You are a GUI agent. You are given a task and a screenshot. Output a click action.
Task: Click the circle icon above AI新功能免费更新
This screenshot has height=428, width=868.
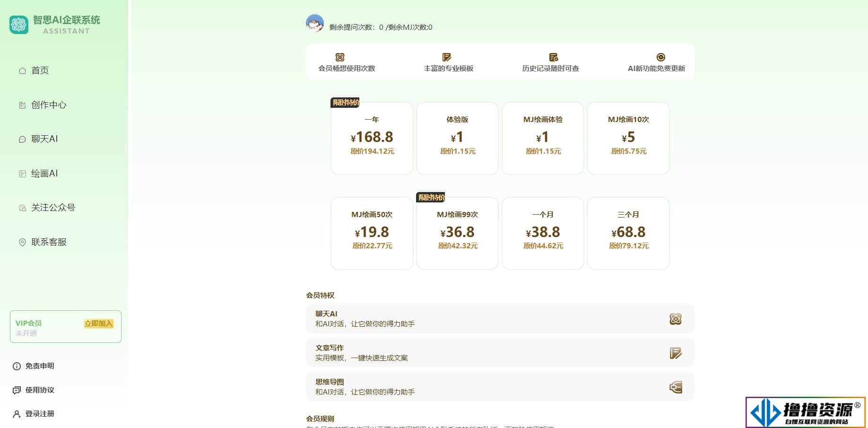(x=661, y=57)
